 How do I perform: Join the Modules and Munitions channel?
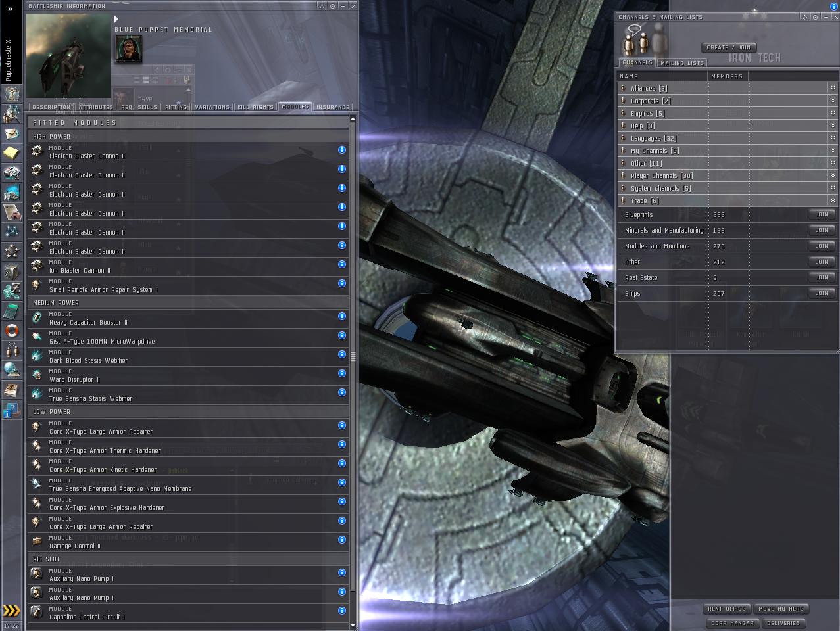coord(822,246)
